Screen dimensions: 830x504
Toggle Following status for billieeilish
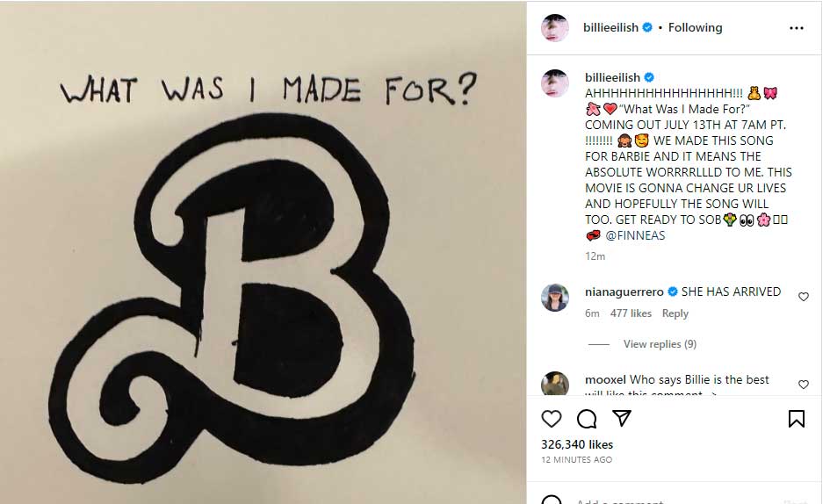coord(695,28)
